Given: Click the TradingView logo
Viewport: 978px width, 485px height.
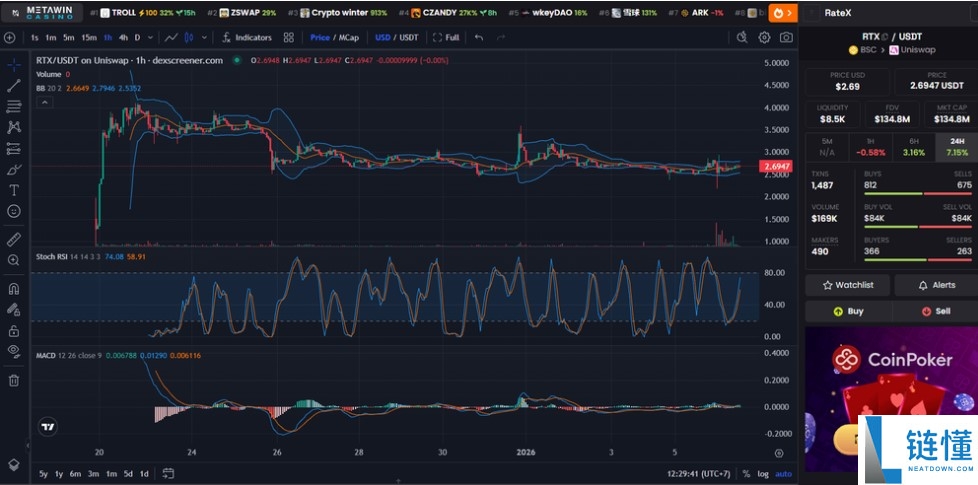Looking at the screenshot, I should [47, 427].
